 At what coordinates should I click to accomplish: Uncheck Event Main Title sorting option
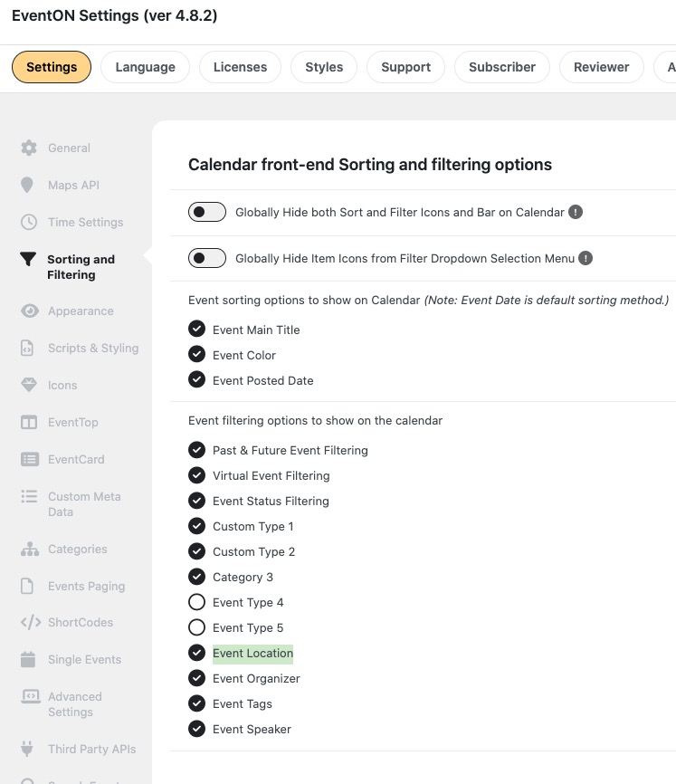197,329
